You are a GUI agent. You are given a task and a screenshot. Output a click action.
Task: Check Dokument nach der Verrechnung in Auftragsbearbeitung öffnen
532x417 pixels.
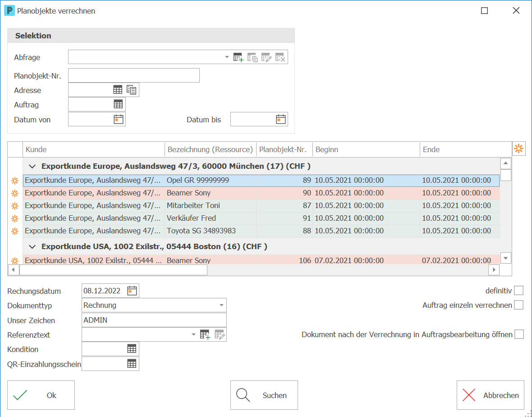519,334
